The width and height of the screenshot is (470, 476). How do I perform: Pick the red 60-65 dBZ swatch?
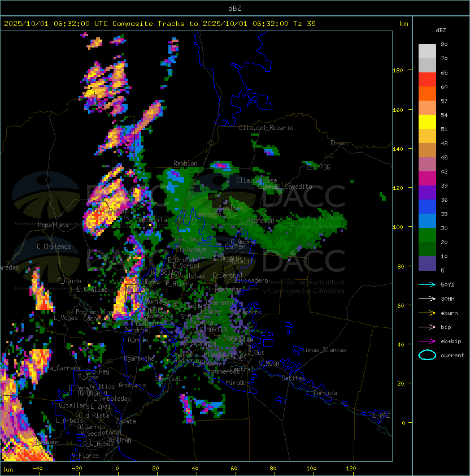point(427,80)
